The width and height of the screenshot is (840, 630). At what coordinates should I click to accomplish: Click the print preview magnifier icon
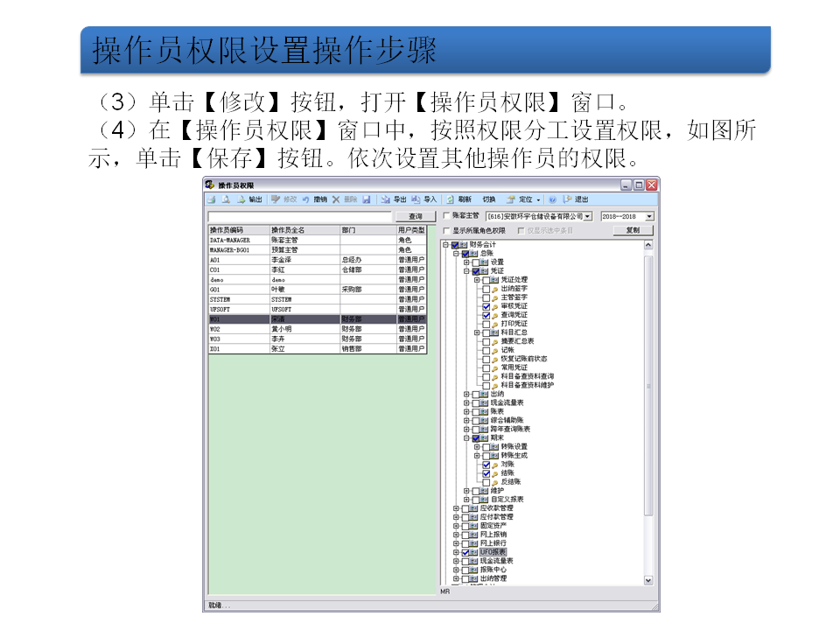click(x=226, y=199)
